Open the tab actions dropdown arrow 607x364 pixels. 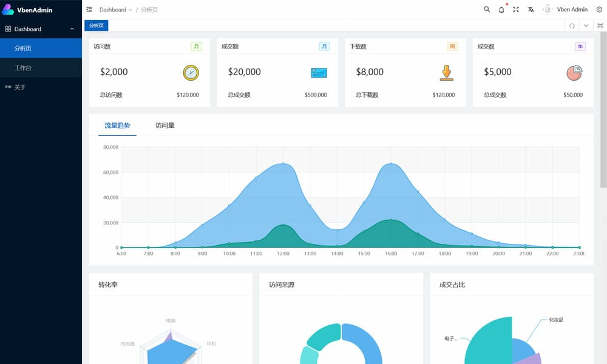coord(586,26)
